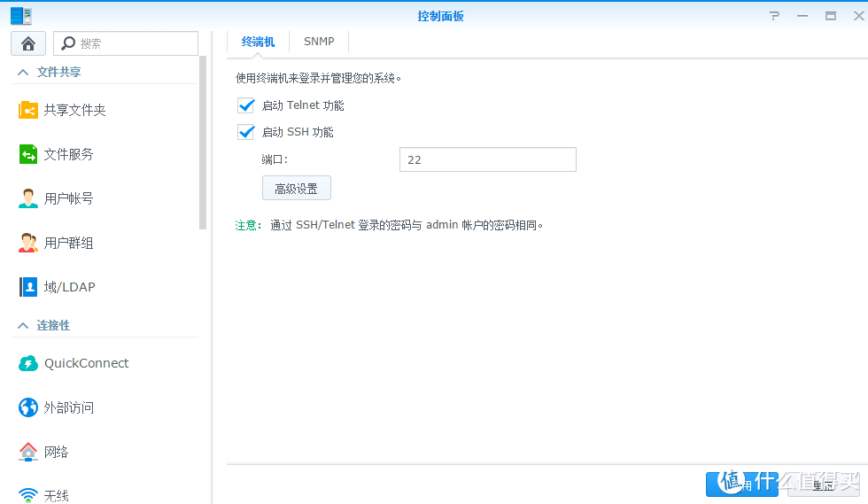Screen dimensions: 868x504
Task: Open the 文件服务 file services icon
Action: tap(28, 154)
